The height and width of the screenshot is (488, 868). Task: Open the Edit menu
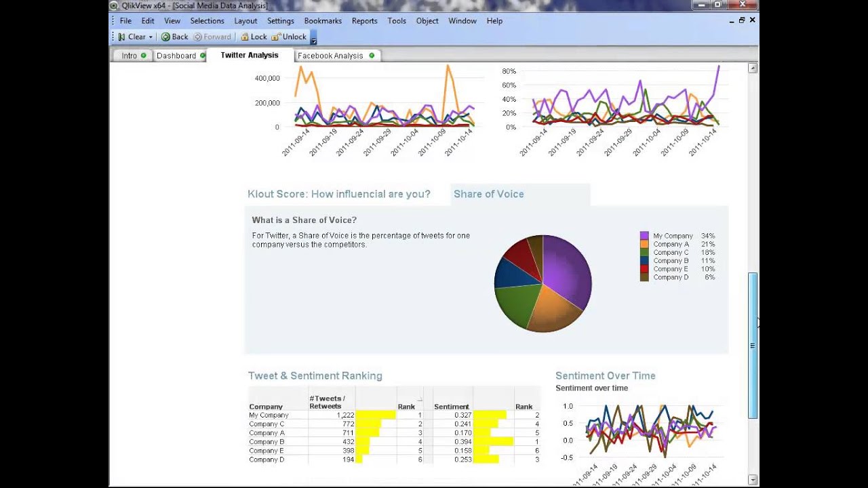(148, 21)
